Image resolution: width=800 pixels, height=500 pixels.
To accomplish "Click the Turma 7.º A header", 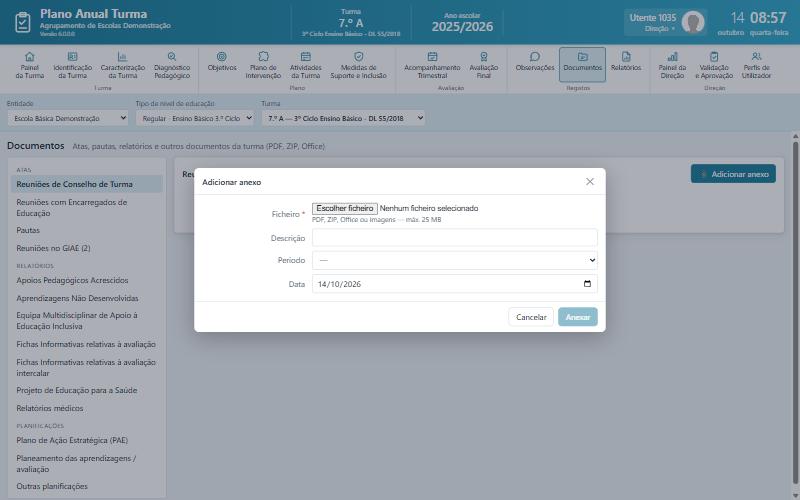I will point(351,22).
